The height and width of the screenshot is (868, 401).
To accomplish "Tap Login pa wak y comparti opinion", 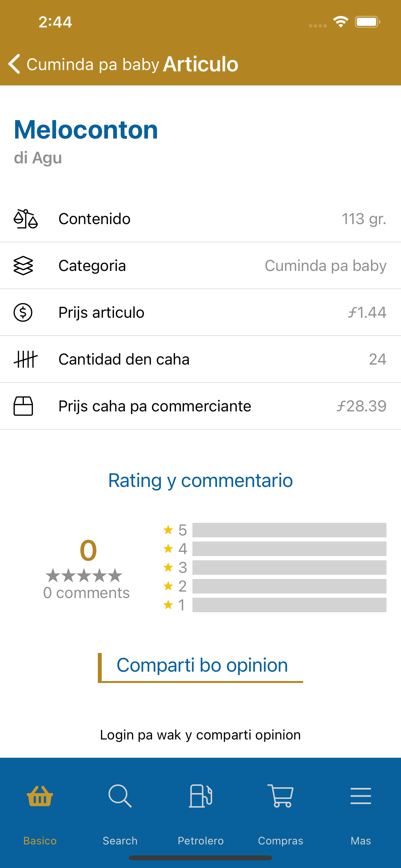I will point(200,735).
